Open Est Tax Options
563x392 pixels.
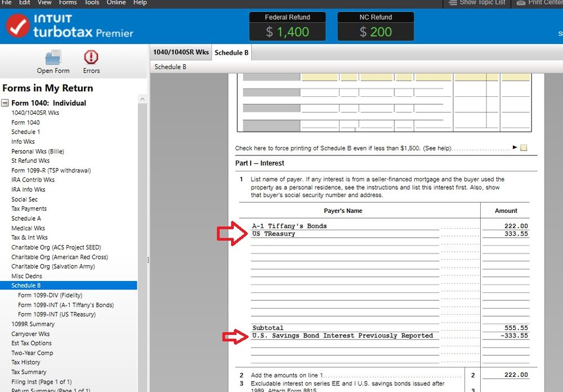32,343
